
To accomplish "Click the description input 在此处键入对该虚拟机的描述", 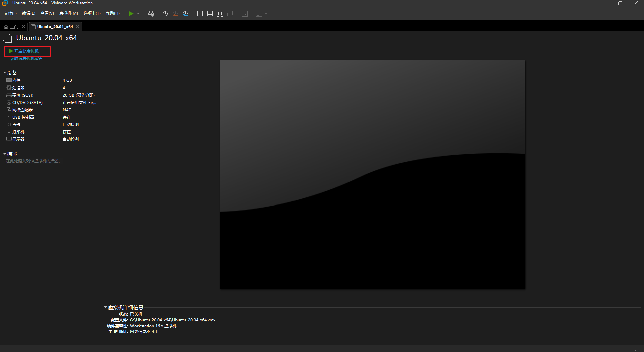I will tap(33, 161).
